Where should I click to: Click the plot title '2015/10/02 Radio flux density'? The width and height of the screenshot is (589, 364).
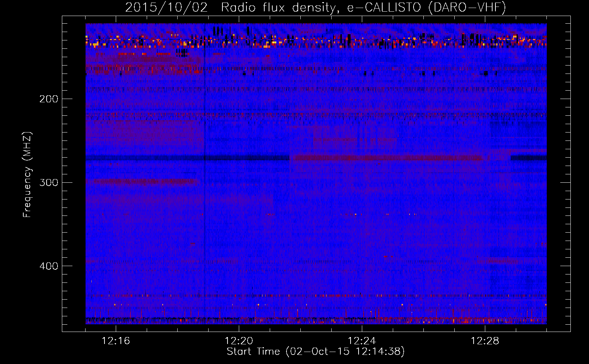pyautogui.click(x=316, y=7)
